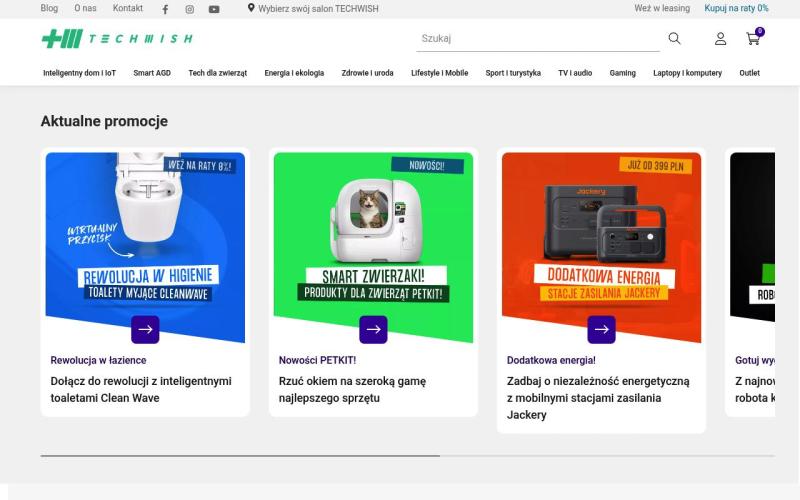Click the search magnifier icon
The image size is (800, 500).
(x=674, y=39)
